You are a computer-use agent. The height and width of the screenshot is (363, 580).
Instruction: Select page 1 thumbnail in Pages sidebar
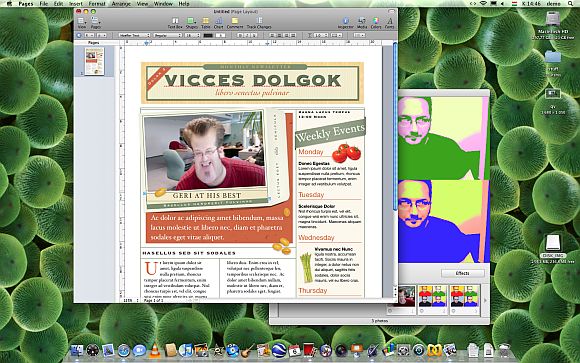tap(94, 62)
